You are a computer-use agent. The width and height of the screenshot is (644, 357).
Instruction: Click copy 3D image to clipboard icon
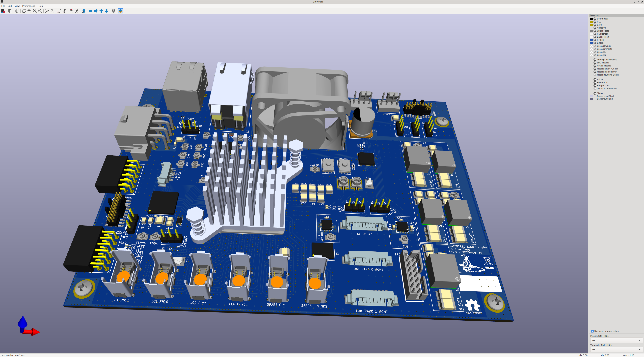tap(10, 11)
